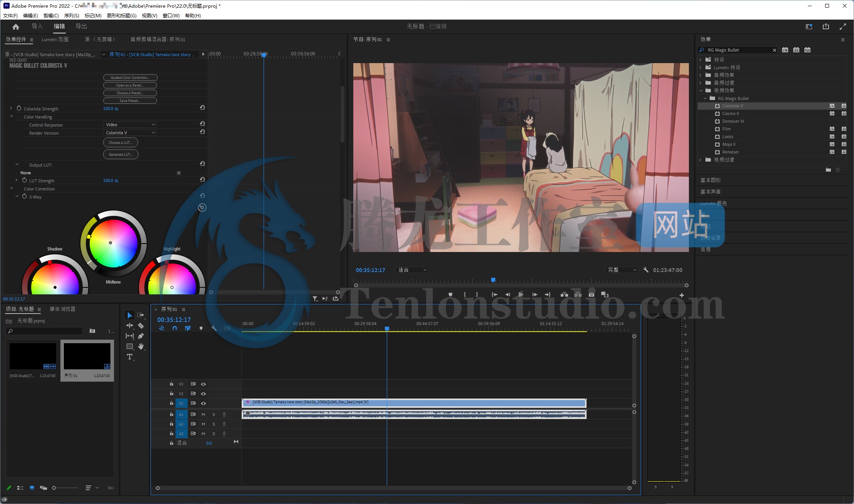854x504 pixels.
Task: Toggle Colorista Strength animation stopwatch
Action: click(19, 108)
